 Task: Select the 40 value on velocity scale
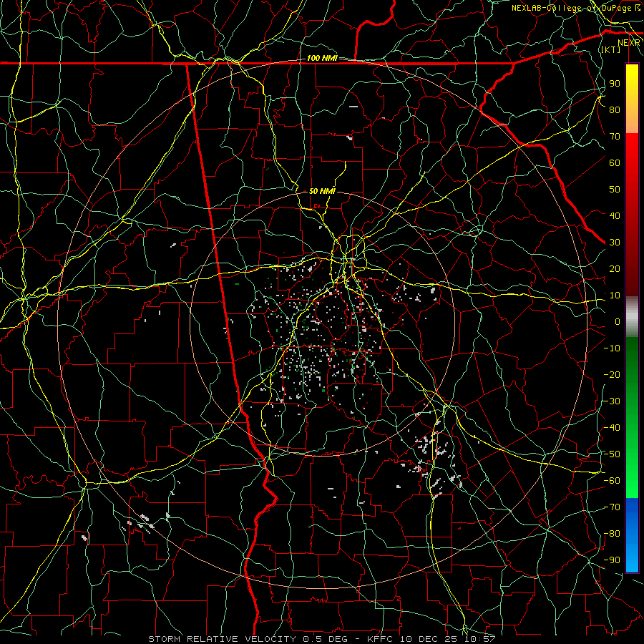pyautogui.click(x=615, y=215)
